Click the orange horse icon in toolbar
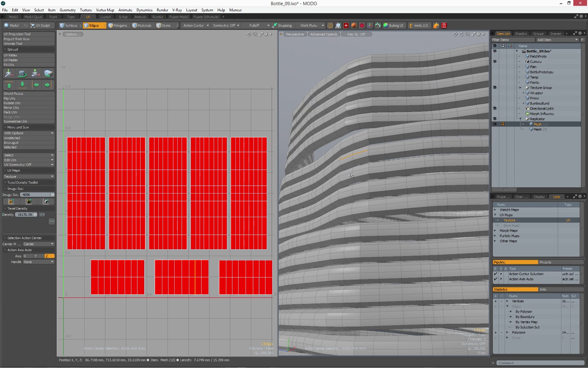The width and height of the screenshot is (588, 368). point(436,26)
